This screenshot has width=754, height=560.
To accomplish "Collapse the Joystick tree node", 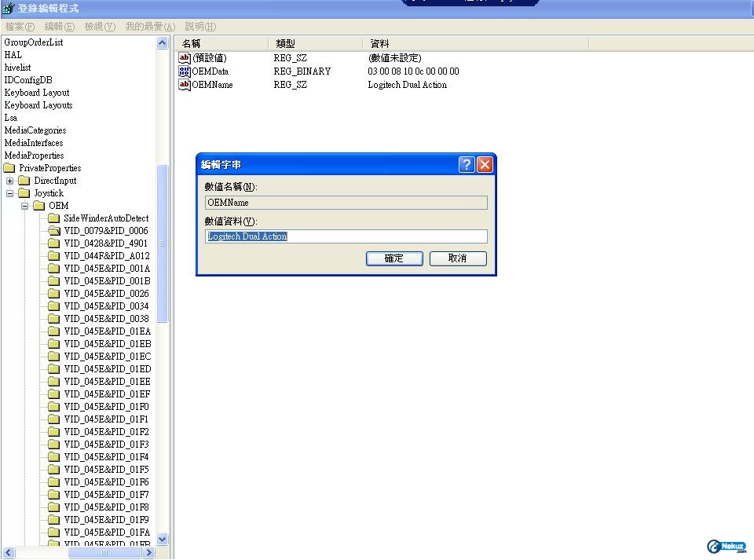I will coord(9,193).
